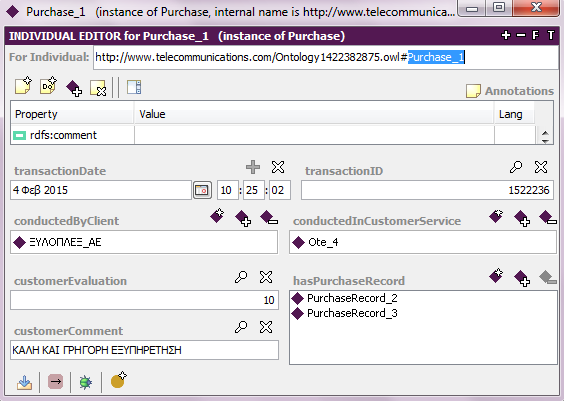Click the annotations table scroll down arrow
This screenshot has width=564, height=401.
point(545,141)
